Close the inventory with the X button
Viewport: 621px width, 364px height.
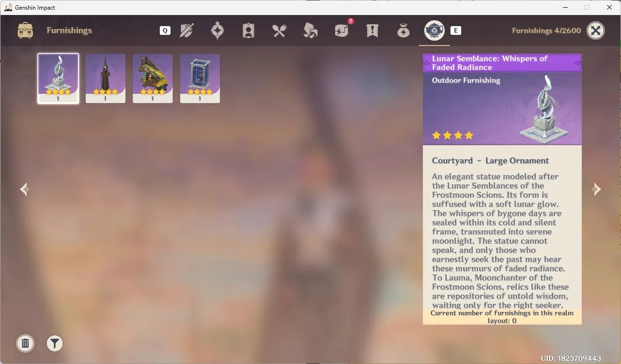tap(596, 30)
